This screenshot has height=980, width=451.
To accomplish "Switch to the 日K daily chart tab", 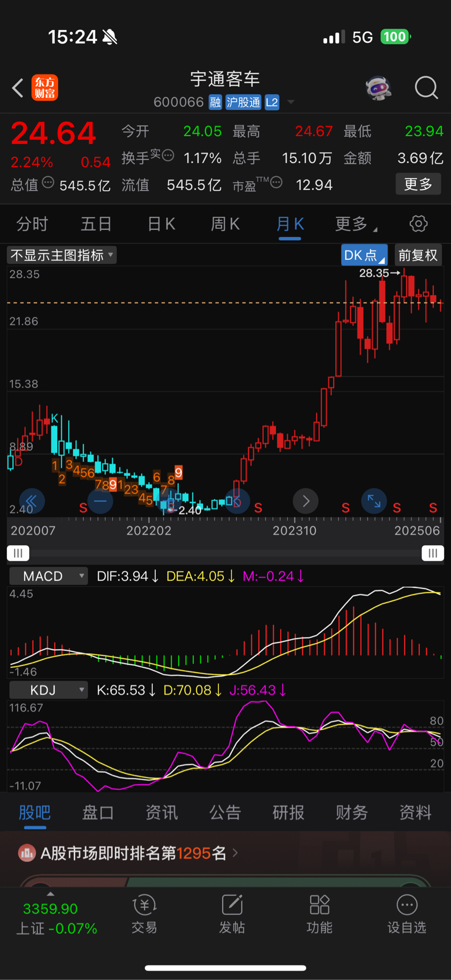I will pos(161,224).
